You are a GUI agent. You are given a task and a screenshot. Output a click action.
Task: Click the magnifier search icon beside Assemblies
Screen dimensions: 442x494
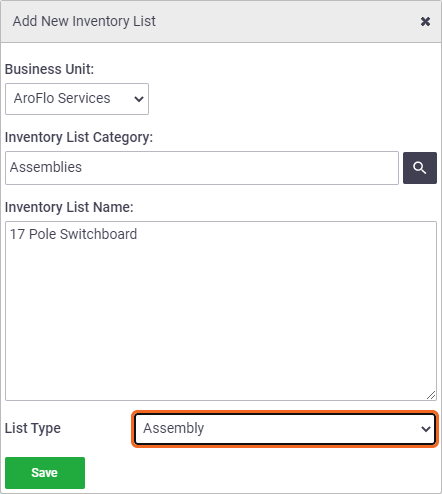point(420,168)
